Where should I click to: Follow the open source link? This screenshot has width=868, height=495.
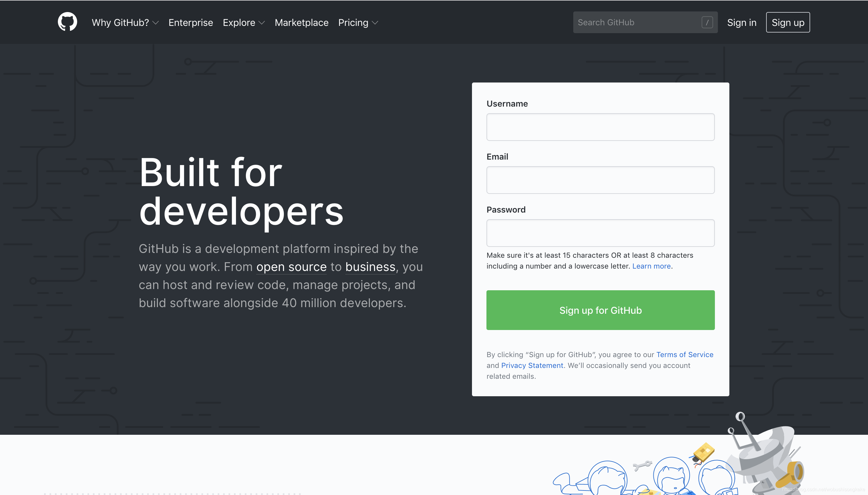point(291,267)
